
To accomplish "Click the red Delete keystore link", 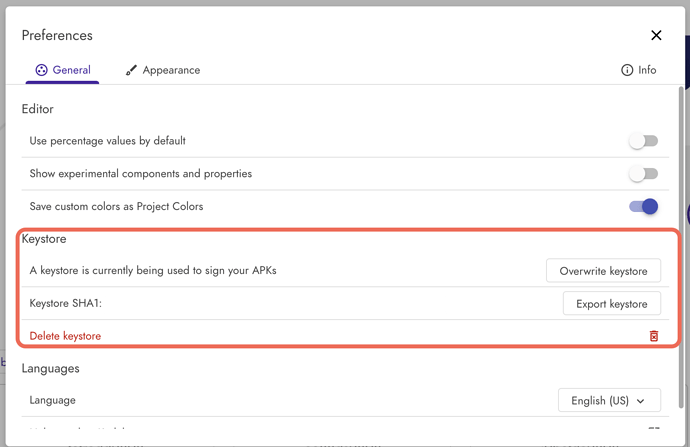I will pos(65,336).
